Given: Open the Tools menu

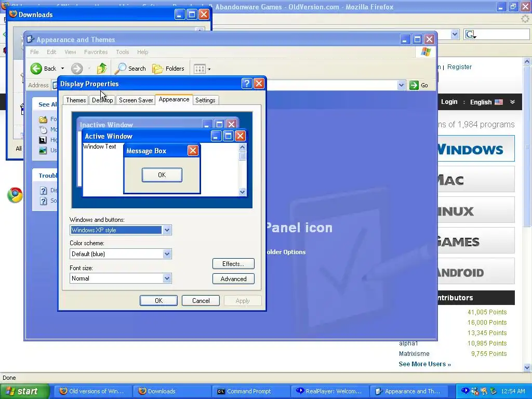Looking at the screenshot, I should pos(123,52).
